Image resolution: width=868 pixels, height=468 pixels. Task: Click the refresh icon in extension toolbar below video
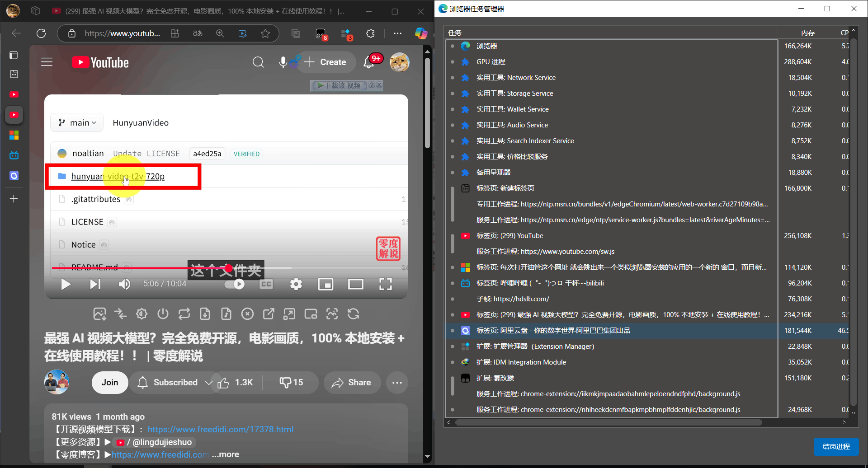pyautogui.click(x=353, y=314)
